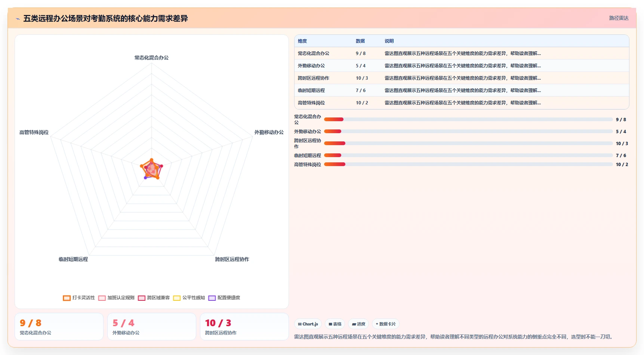Click the 7 / 6 table cell
644x355 pixels.
361,91
